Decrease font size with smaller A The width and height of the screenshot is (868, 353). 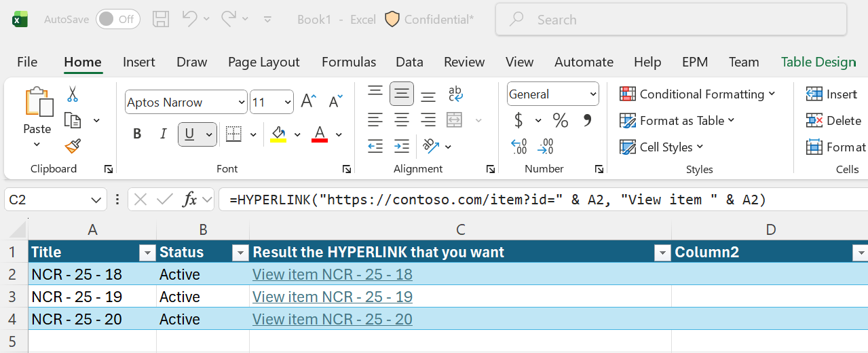[335, 102]
